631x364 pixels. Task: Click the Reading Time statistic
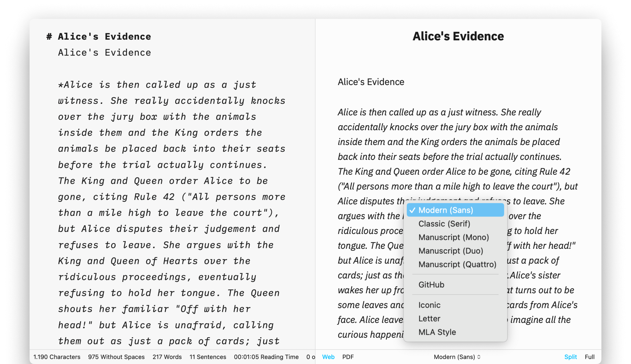pyautogui.click(x=266, y=357)
